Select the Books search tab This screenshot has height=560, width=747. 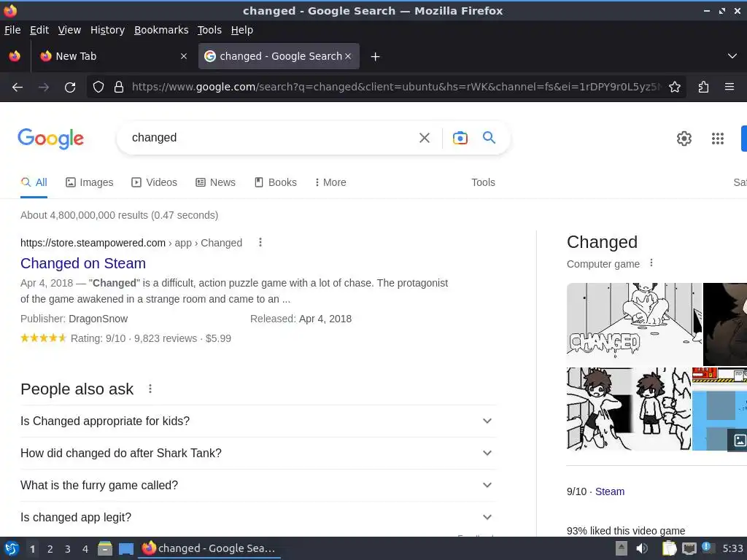coord(276,182)
